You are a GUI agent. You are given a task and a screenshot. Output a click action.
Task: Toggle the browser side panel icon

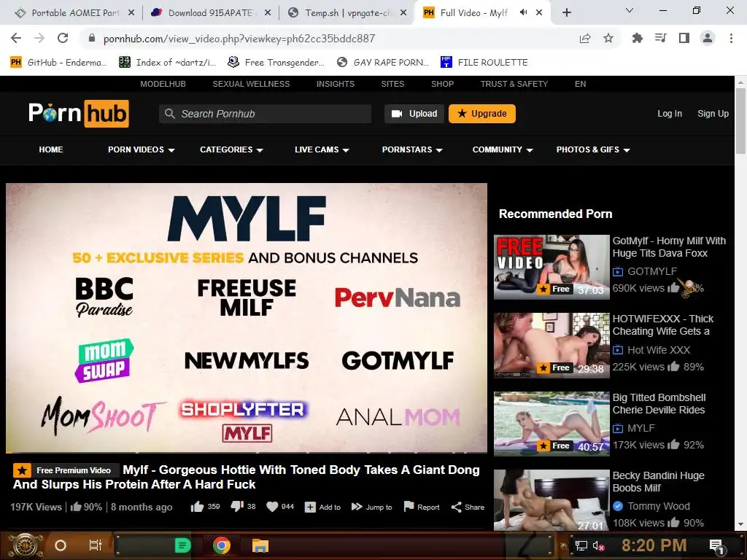(684, 38)
